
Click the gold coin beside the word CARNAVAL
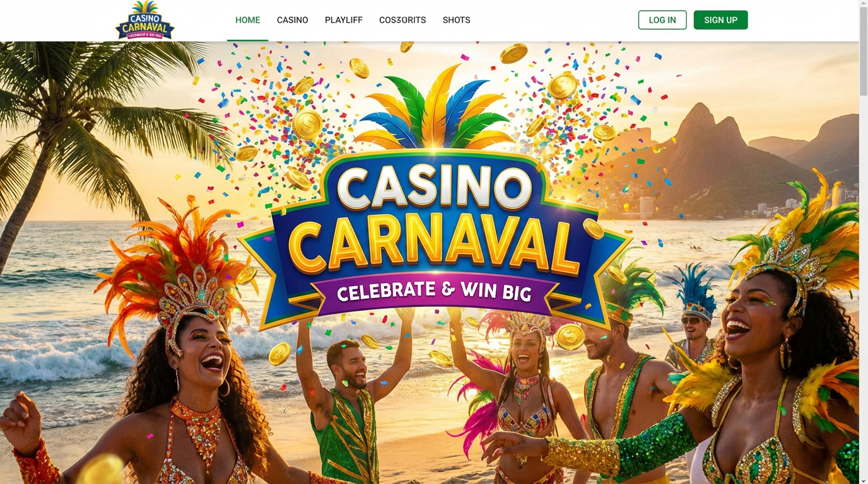(593, 228)
